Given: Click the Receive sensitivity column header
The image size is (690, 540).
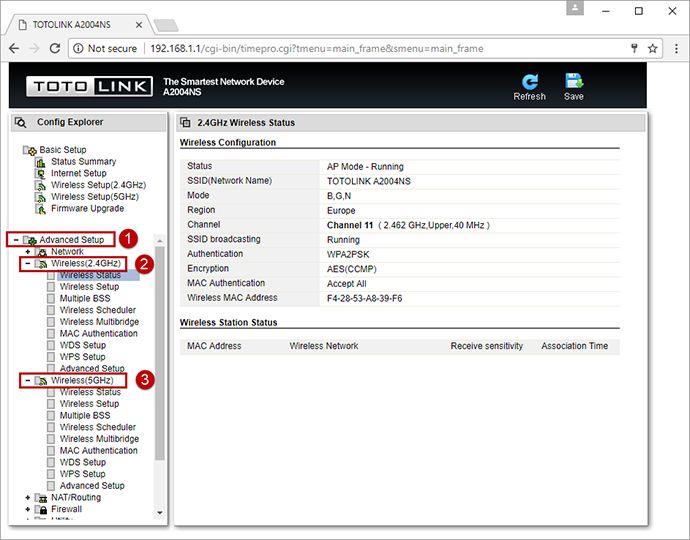Looking at the screenshot, I should pos(487,346).
